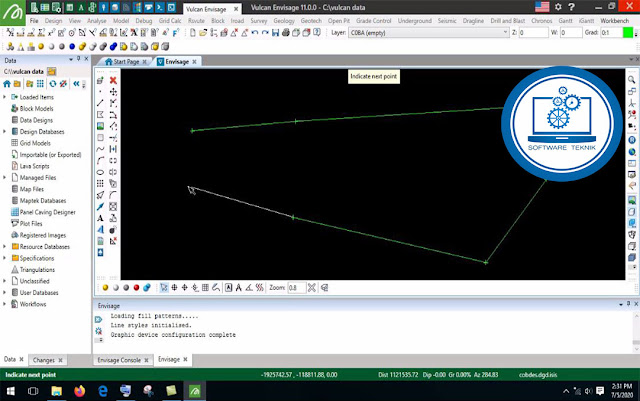
Task: Switch to the Start Page tab
Action: [x=126, y=62]
